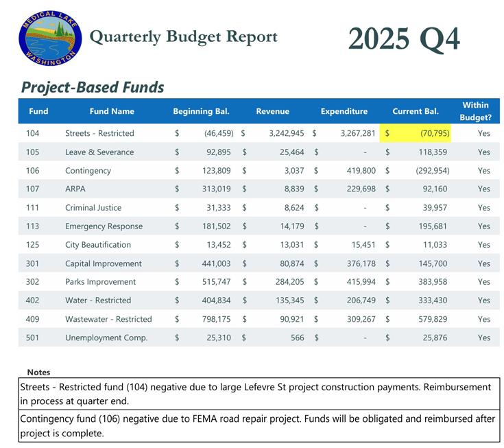
Task: Select the Capital Improvement fund name
Action: point(103,263)
